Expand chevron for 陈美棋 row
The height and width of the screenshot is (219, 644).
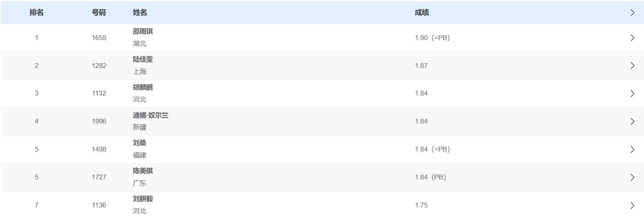click(632, 177)
